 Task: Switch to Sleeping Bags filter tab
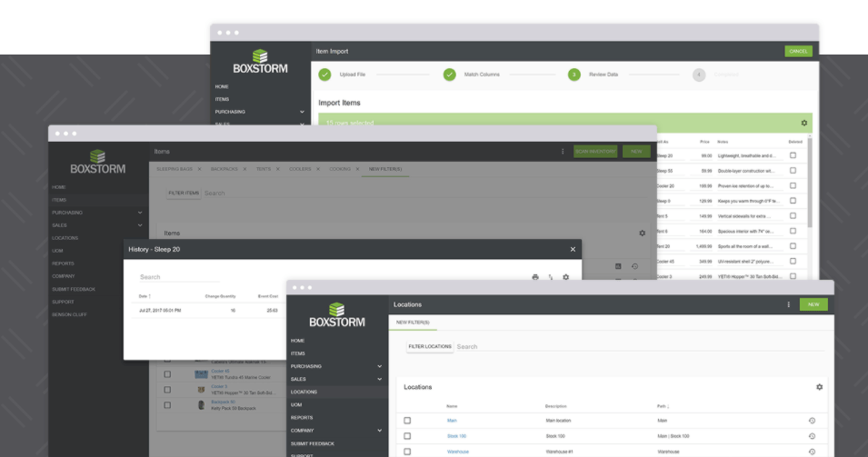click(x=175, y=169)
